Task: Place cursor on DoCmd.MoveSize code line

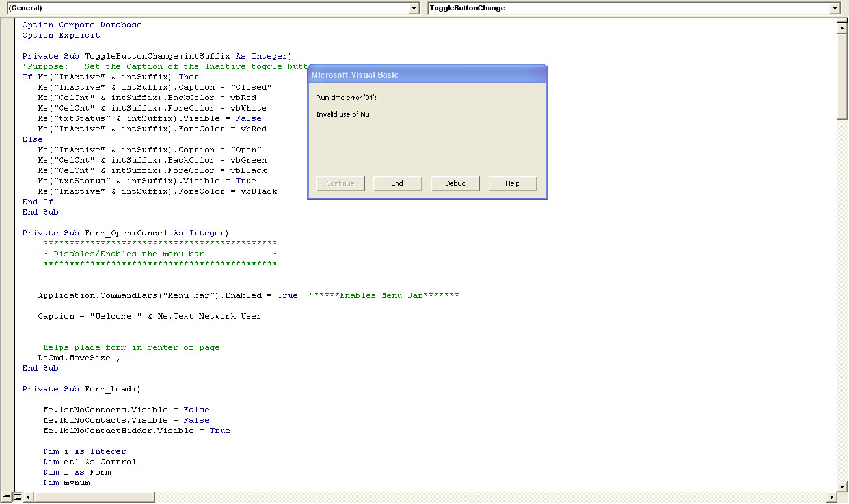Action: 85,358
